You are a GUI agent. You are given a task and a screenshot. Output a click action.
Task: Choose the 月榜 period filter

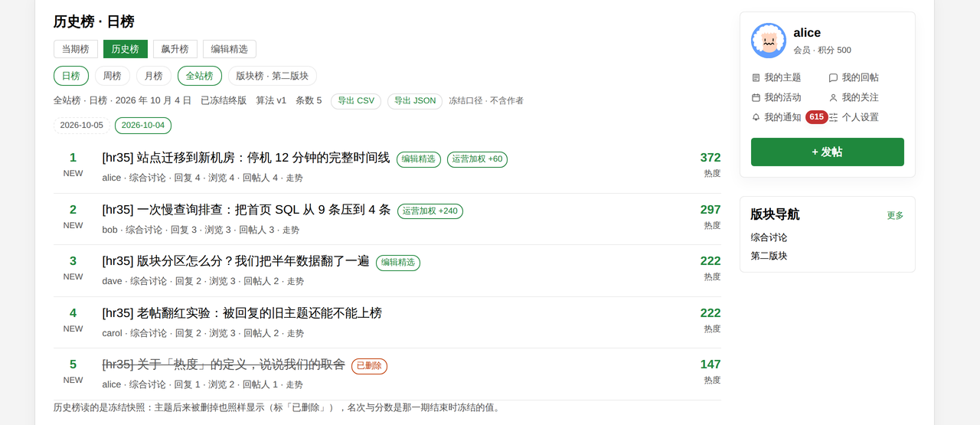[x=154, y=76]
